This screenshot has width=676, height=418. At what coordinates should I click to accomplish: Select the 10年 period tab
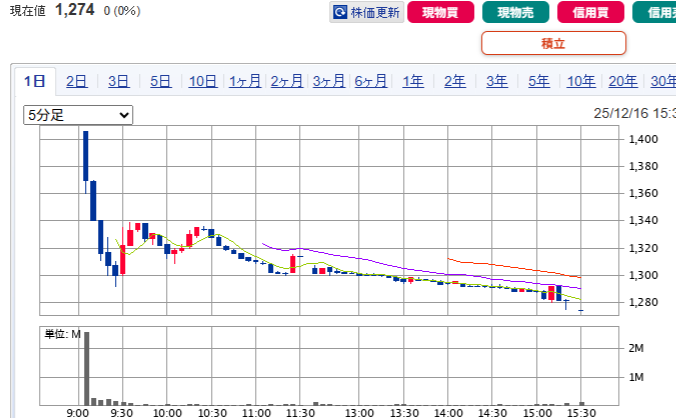pyautogui.click(x=581, y=82)
